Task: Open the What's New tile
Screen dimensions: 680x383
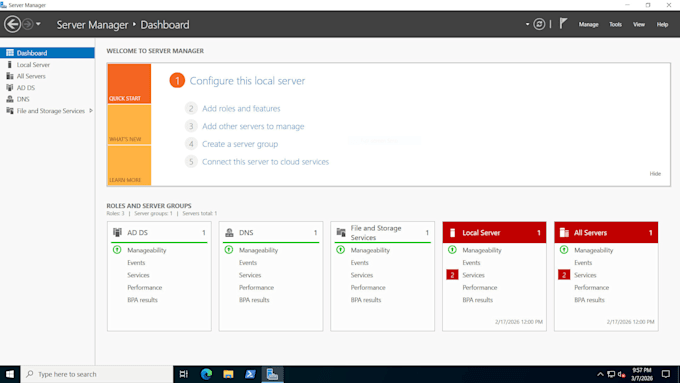Action: tap(129, 124)
